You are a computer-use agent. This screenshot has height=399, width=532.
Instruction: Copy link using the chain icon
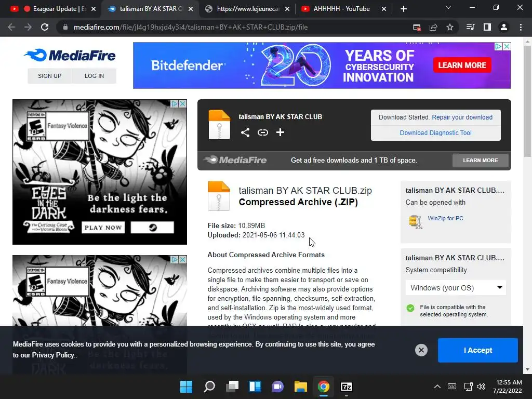262,132
